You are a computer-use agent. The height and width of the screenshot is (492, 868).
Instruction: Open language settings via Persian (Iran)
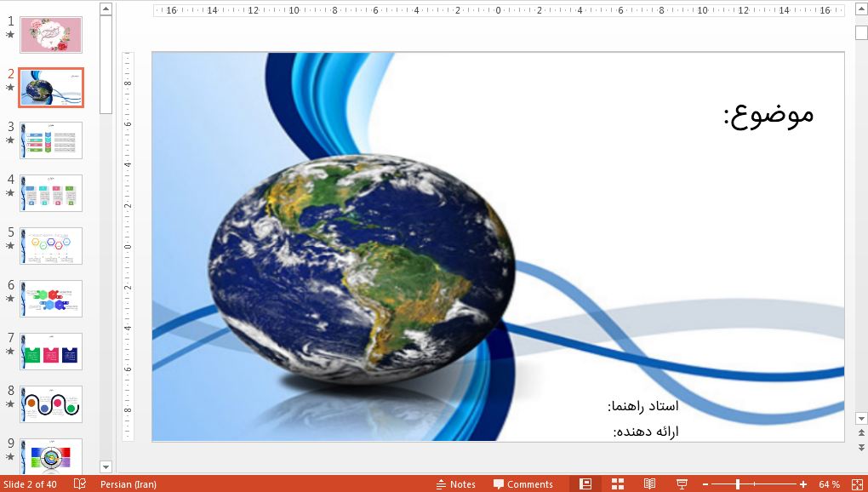(x=128, y=484)
